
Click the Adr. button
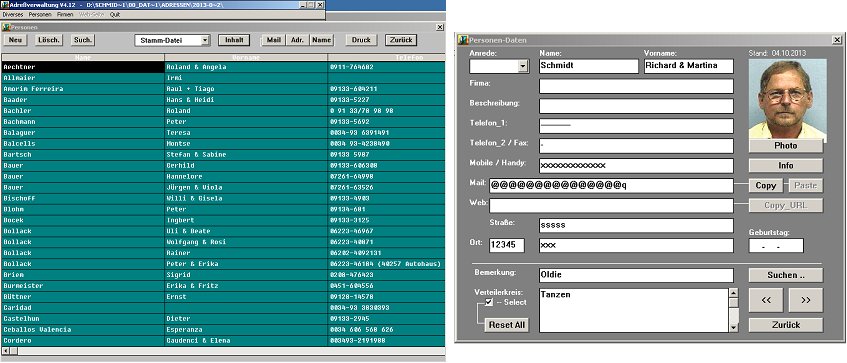click(x=297, y=40)
